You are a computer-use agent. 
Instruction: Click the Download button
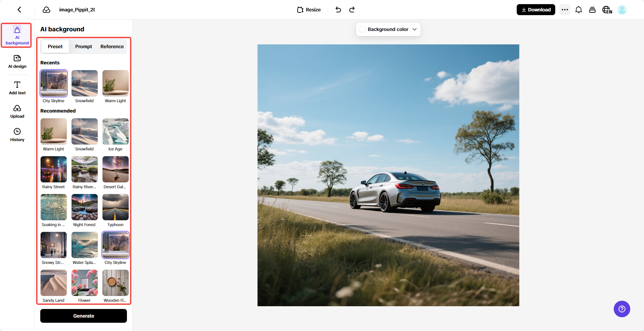pyautogui.click(x=536, y=10)
